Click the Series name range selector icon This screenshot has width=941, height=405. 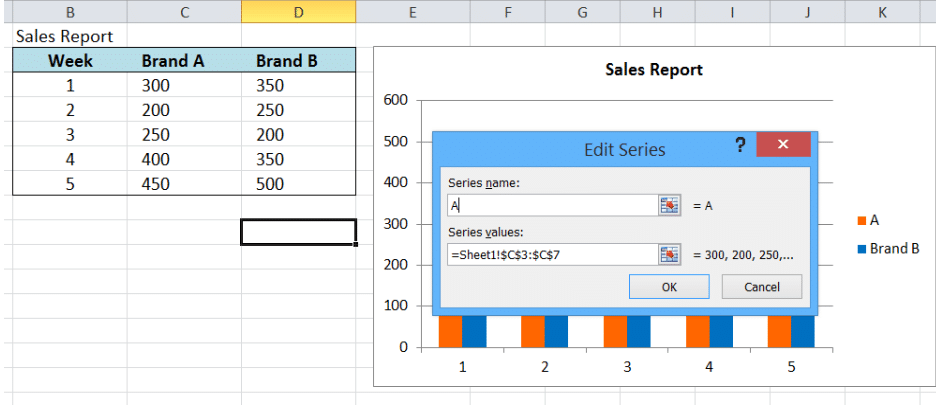[669, 206]
